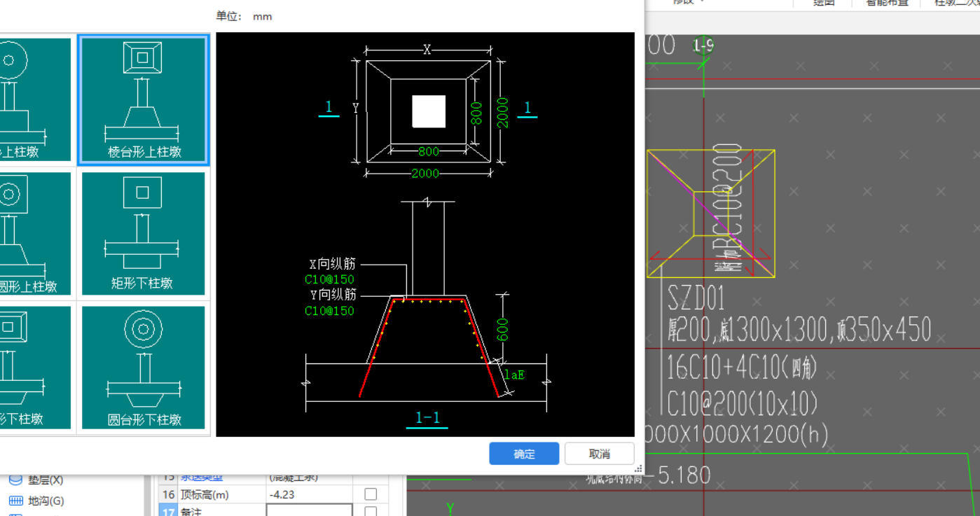This screenshot has height=516, width=980.
Task: Select the 棱台形上柱墩 pier type thumbnail
Action: [144, 99]
